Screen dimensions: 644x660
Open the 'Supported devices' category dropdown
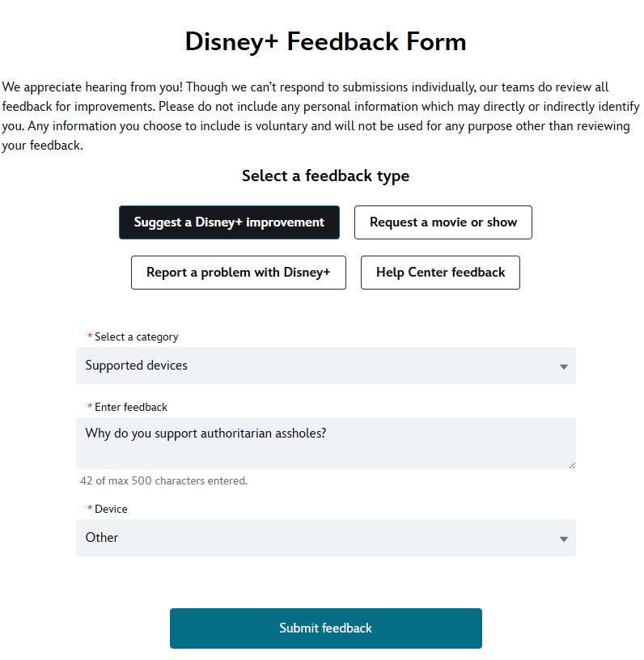pyautogui.click(x=325, y=366)
